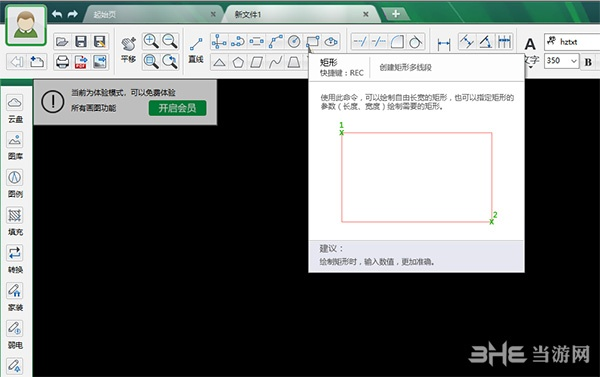Open the 图例 legend panel
Viewport: 600px width, 377px height.
[x=15, y=184]
